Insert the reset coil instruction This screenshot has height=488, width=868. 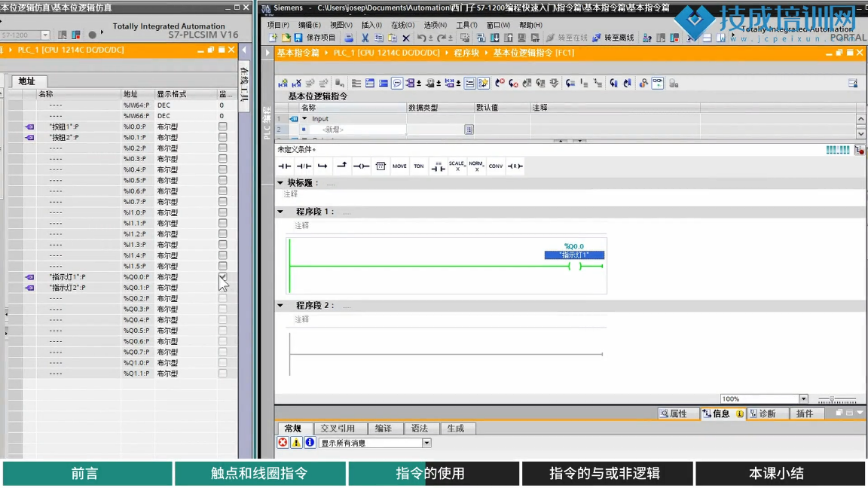[515, 166]
